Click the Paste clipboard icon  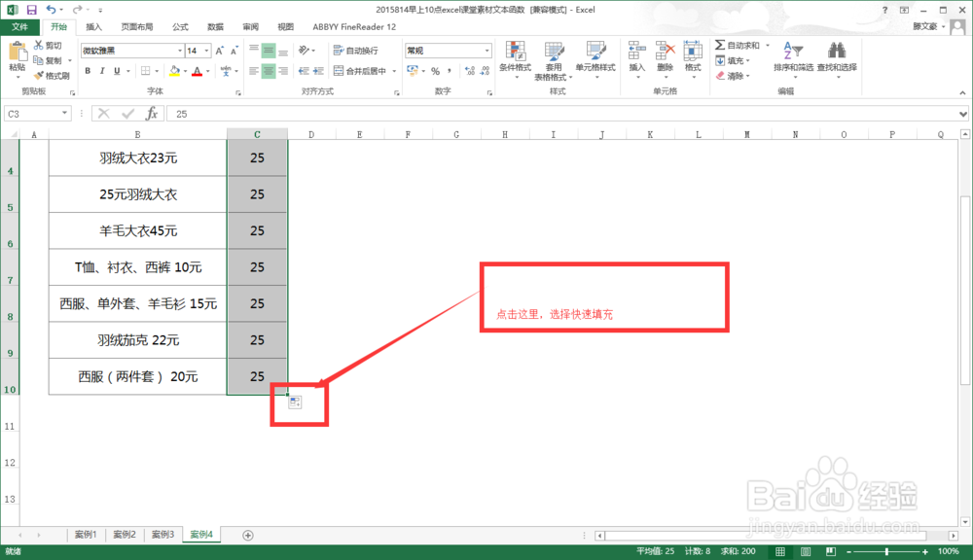coord(18,52)
